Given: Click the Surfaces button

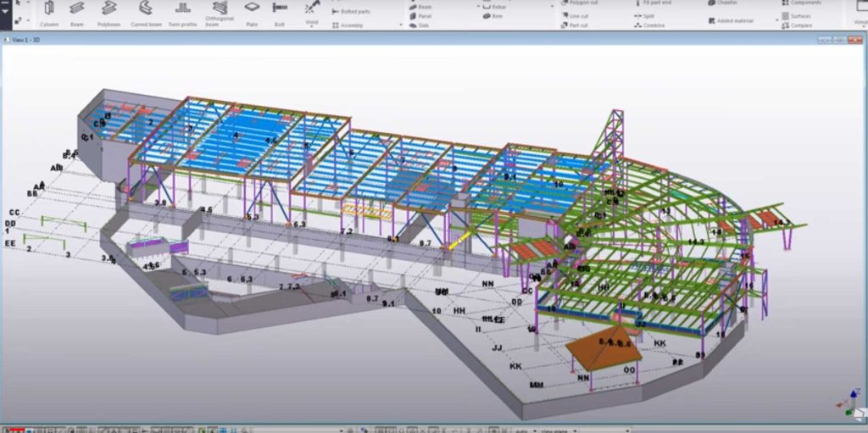Looking at the screenshot, I should click(796, 16).
